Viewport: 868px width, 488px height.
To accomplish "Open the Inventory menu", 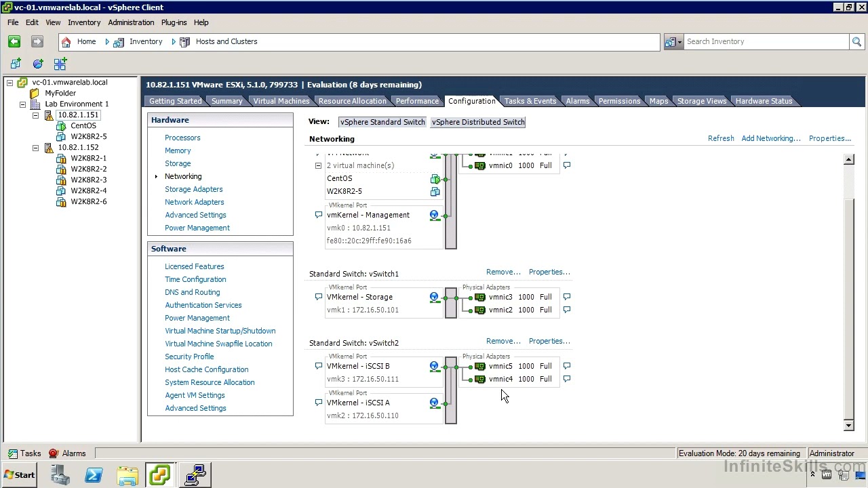I will click(84, 22).
